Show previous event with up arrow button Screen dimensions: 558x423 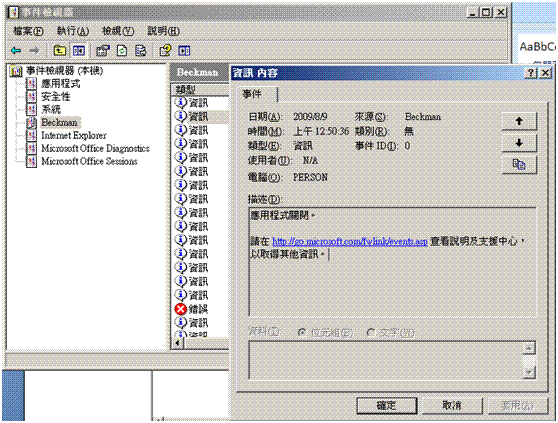[x=519, y=121]
